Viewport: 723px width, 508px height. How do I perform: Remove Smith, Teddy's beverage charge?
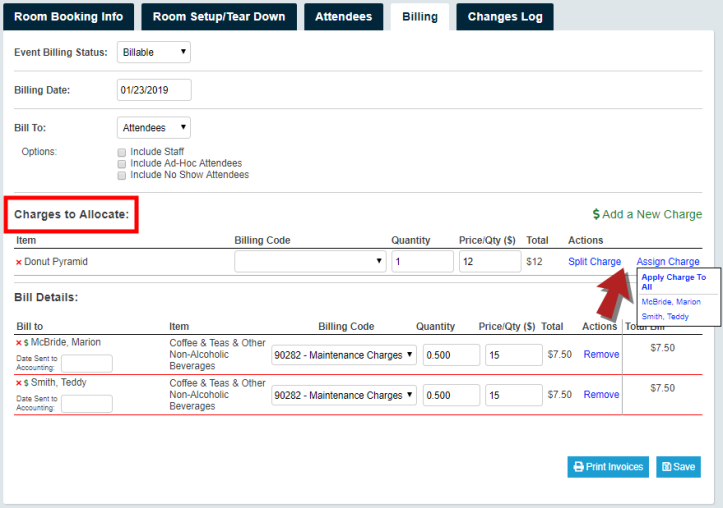point(601,395)
